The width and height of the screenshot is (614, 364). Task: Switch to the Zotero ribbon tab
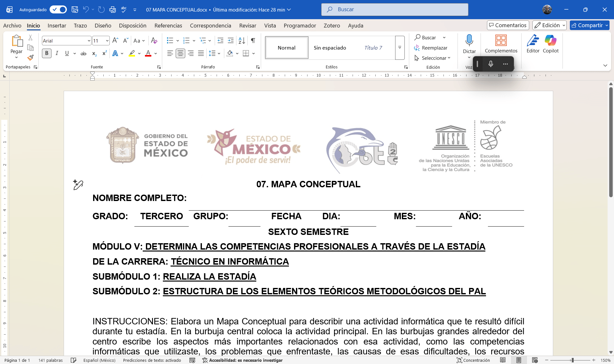coord(332,26)
